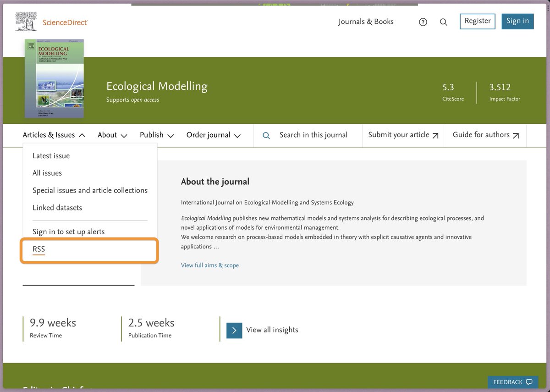
Task: Click the Register button
Action: (477, 21)
